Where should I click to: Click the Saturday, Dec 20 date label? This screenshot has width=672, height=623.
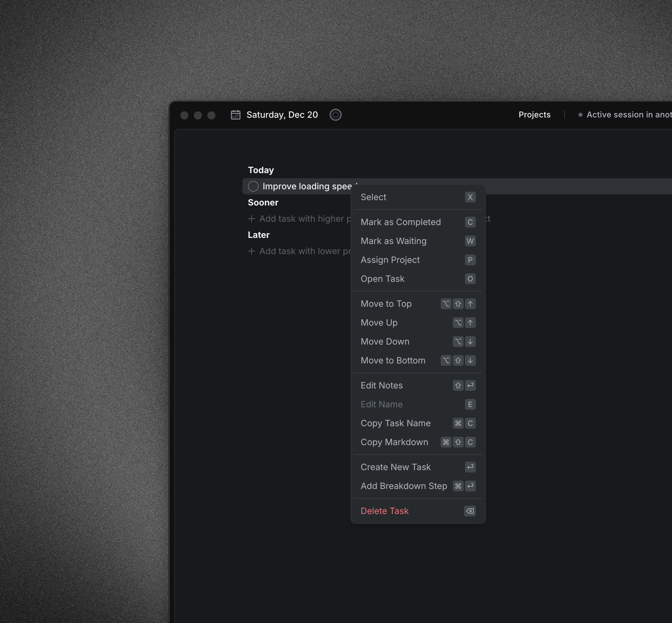[x=282, y=115]
